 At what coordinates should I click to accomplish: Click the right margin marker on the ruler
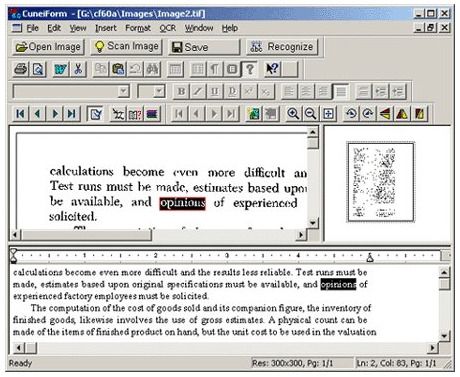pyautogui.click(x=370, y=257)
